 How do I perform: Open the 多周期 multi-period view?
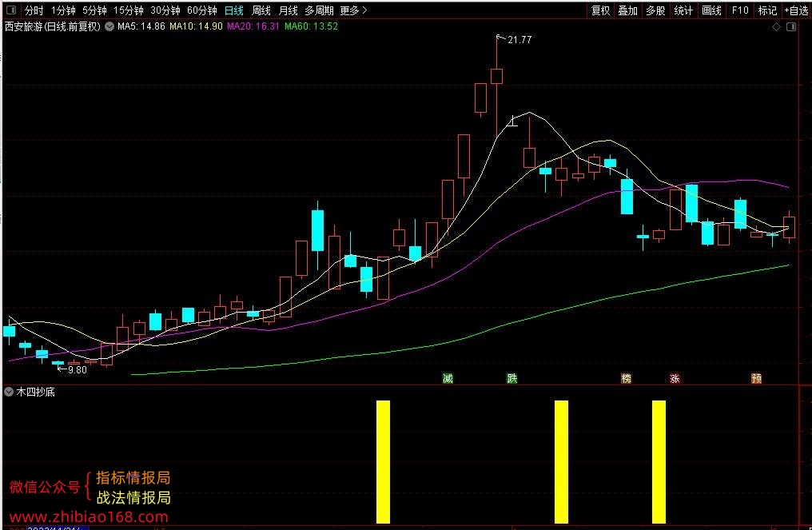(x=319, y=10)
